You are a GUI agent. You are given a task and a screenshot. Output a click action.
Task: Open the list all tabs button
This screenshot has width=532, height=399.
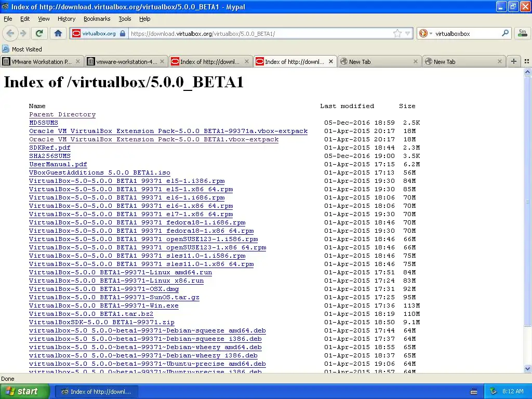coord(527,61)
